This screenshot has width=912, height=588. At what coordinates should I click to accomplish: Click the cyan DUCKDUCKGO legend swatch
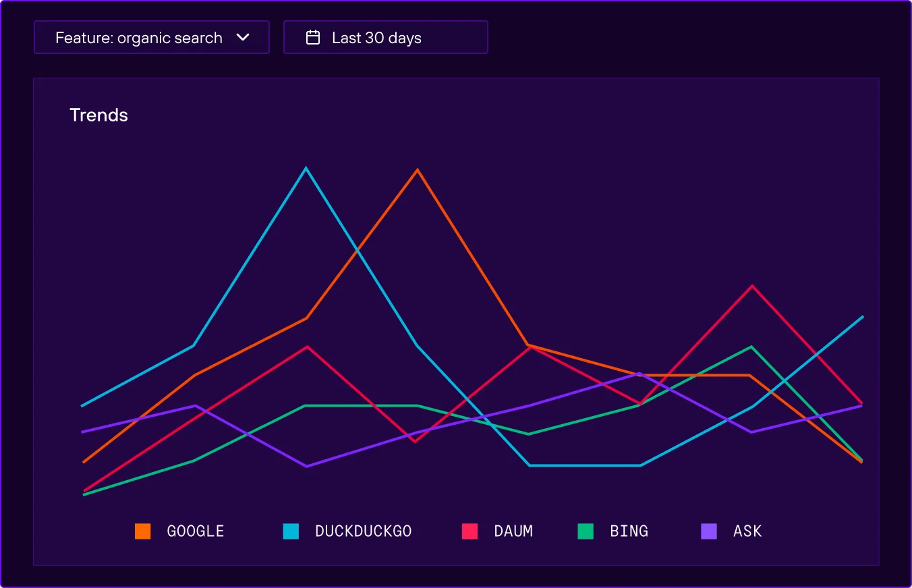291,531
